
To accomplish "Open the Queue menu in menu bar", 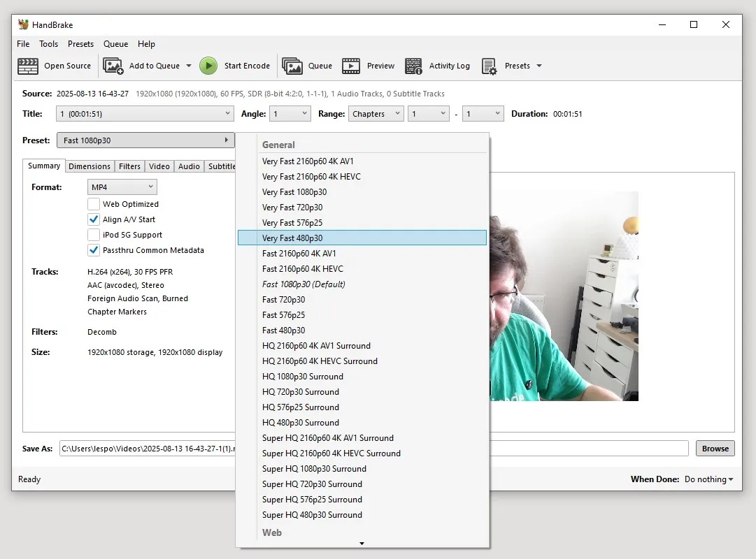I will click(x=115, y=44).
